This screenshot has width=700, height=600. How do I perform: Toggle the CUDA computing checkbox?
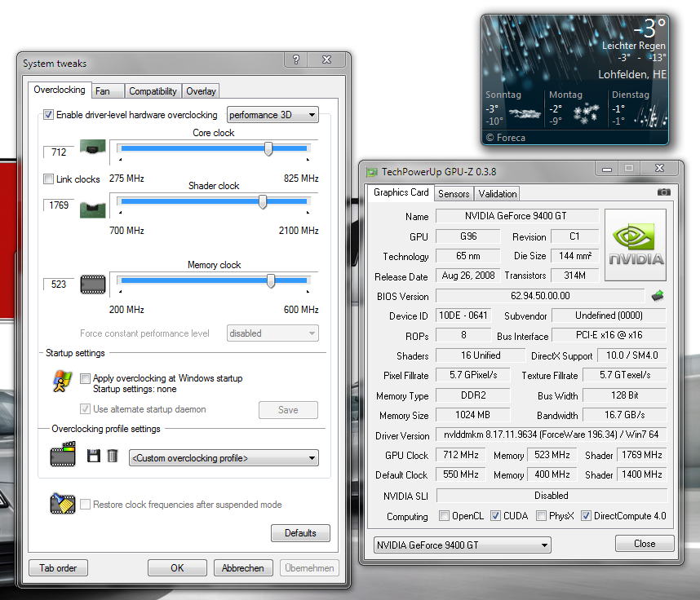pyautogui.click(x=495, y=516)
